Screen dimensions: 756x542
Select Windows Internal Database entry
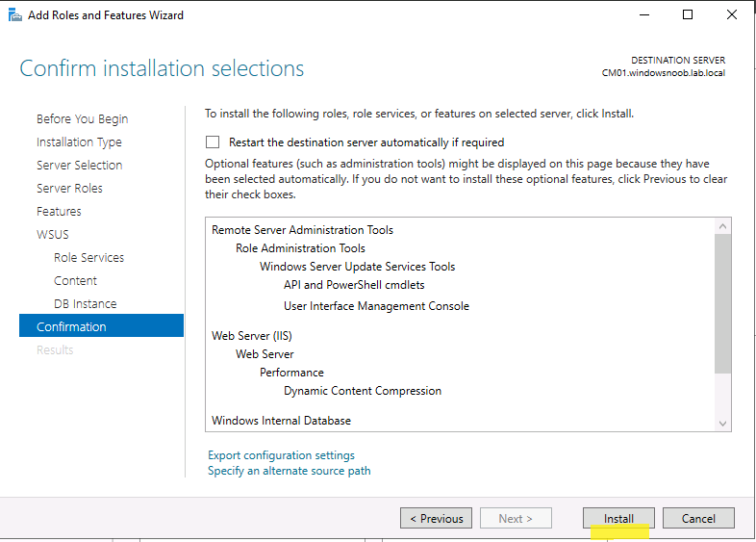coord(281,421)
